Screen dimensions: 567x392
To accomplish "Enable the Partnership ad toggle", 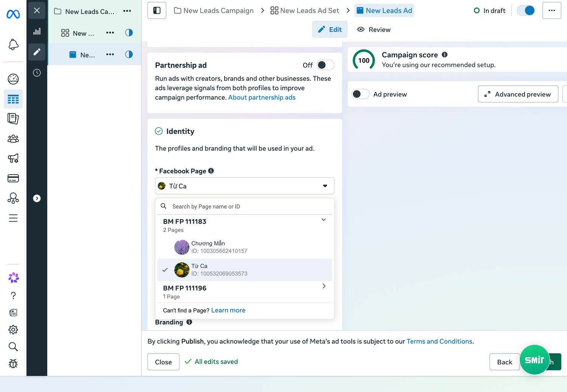I will pos(325,65).
